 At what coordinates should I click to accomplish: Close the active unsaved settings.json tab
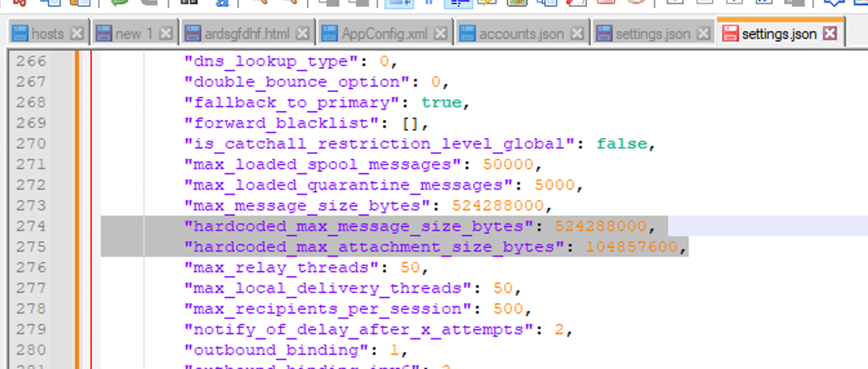[830, 34]
